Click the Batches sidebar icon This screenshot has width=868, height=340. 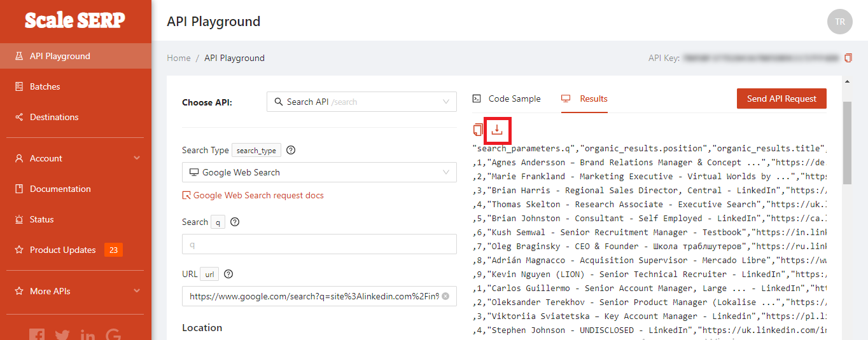(19, 86)
